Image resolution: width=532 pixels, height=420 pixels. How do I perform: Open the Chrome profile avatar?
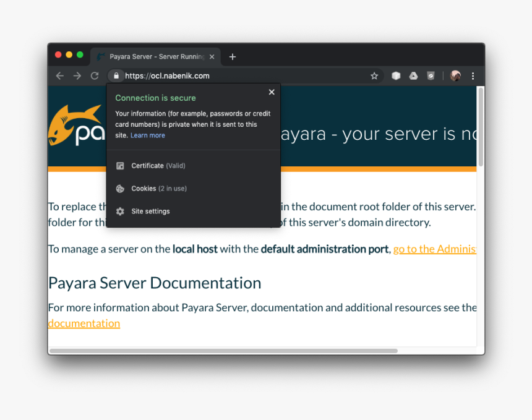(x=455, y=75)
